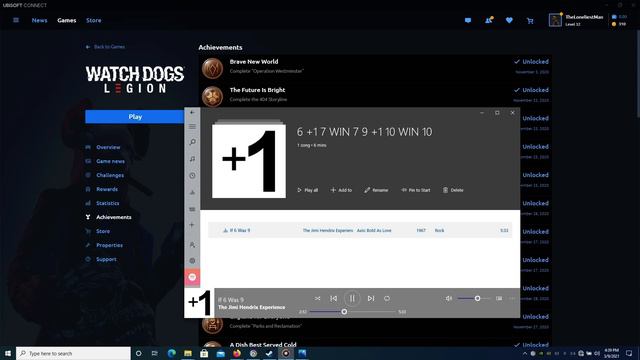This screenshot has width=640, height=360.
Task: Open Now playing icon in Groove sidebar
Action: coord(192,192)
